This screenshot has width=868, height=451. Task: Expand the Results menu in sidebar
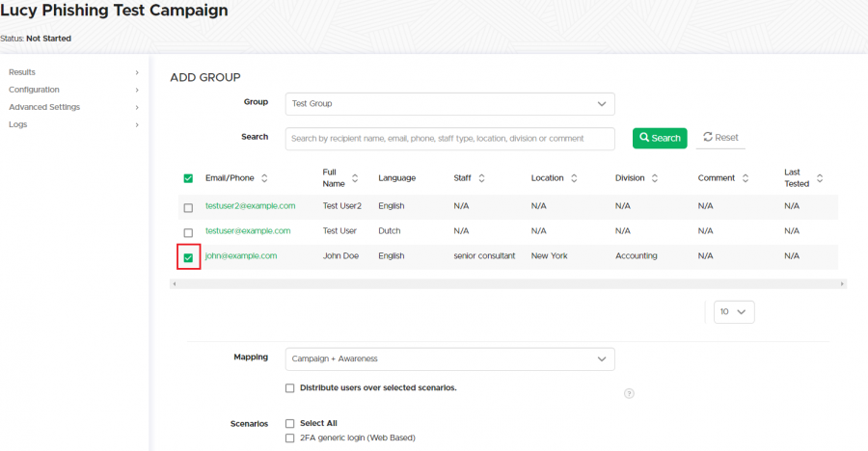click(73, 72)
